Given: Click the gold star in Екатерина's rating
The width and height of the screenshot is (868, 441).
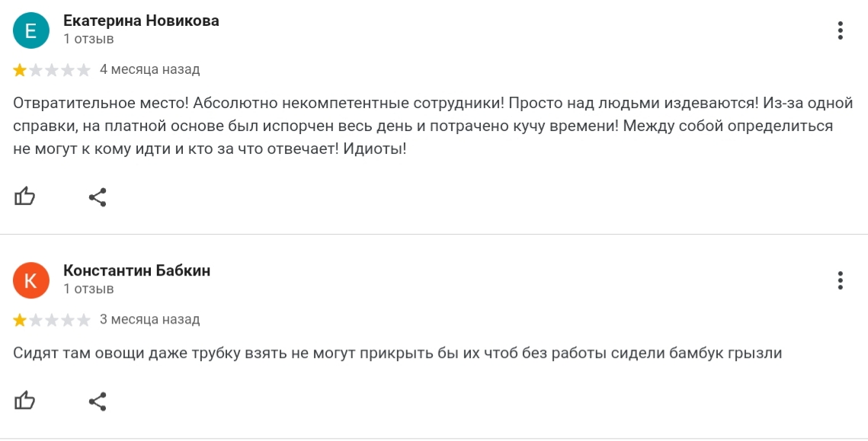Looking at the screenshot, I should (x=20, y=70).
